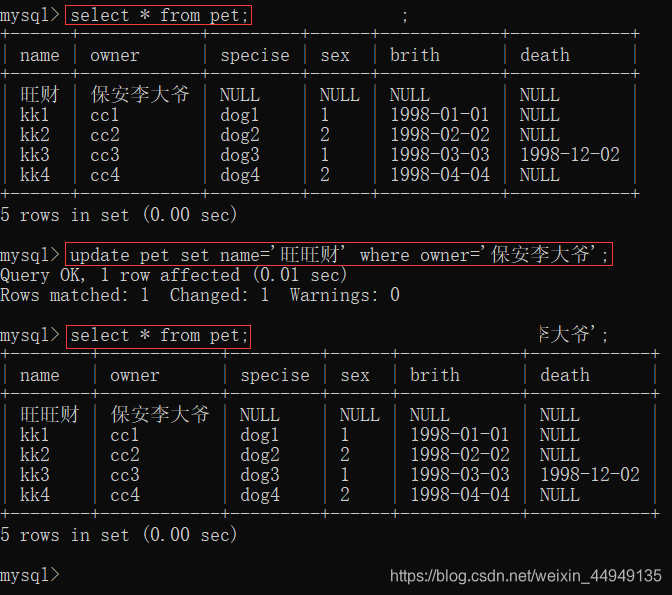Click "dog1" in the first result table
The width and height of the screenshot is (672, 595).
[240, 115]
